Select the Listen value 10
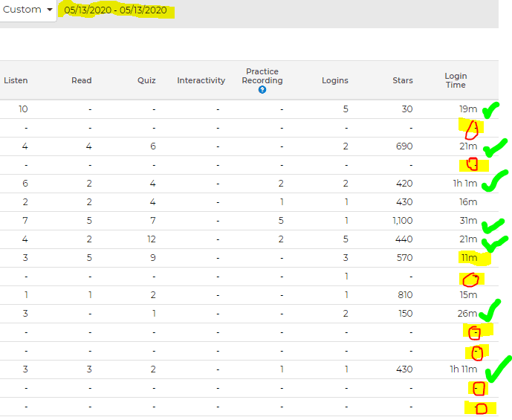Viewport: 512px width, 420px height. click(23, 109)
